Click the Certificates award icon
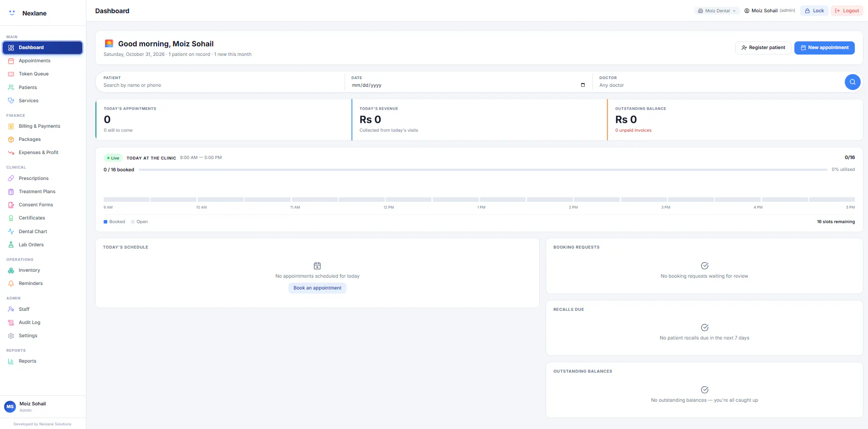868x429 pixels. coord(11,218)
